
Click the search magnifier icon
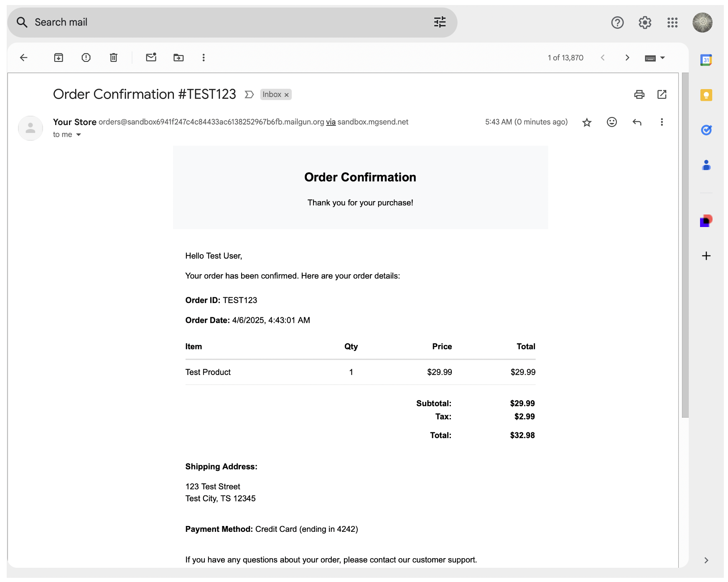pyautogui.click(x=22, y=22)
